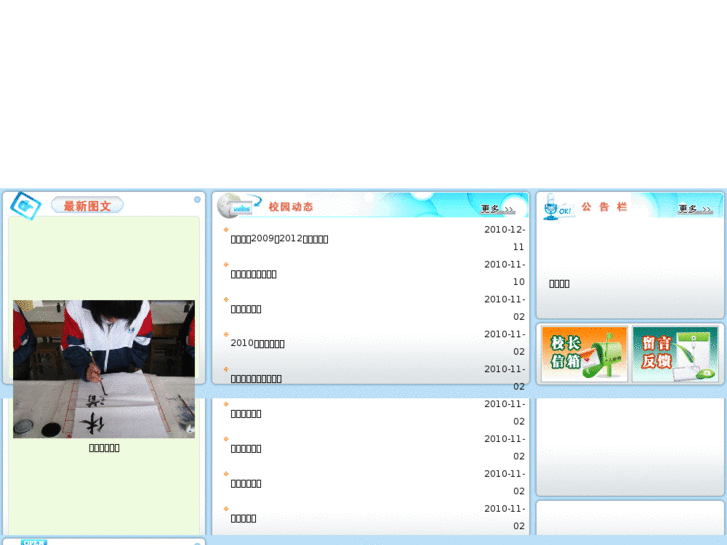
Task: Click the microphone OK icon beside 公告栏
Action: 558,207
